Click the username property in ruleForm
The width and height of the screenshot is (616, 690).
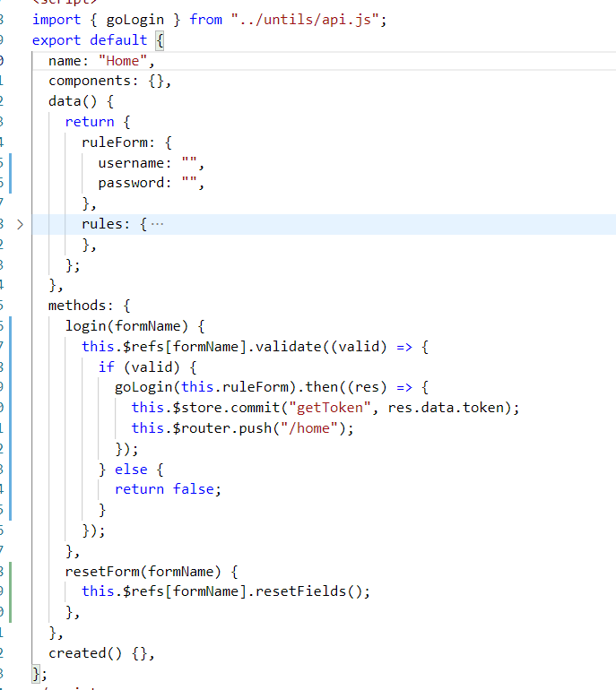click(134, 163)
